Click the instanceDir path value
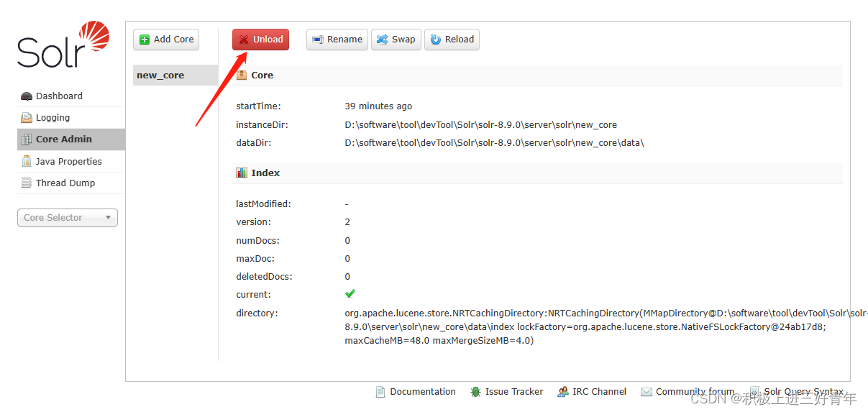The image size is (868, 412). tap(481, 124)
